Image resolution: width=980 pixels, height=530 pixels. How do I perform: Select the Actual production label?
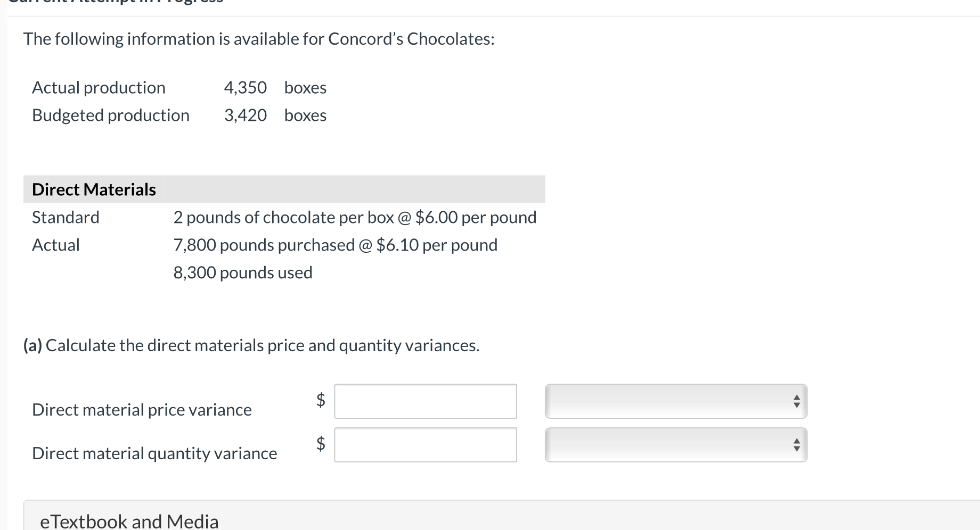[x=99, y=87]
